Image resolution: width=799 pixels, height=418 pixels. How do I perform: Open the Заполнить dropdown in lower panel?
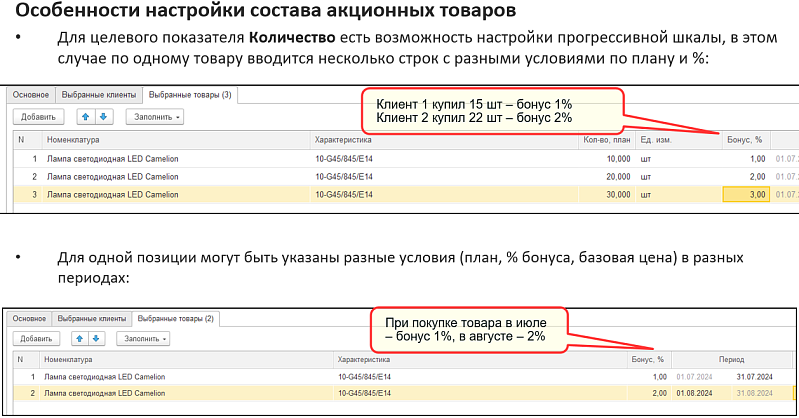[143, 338]
